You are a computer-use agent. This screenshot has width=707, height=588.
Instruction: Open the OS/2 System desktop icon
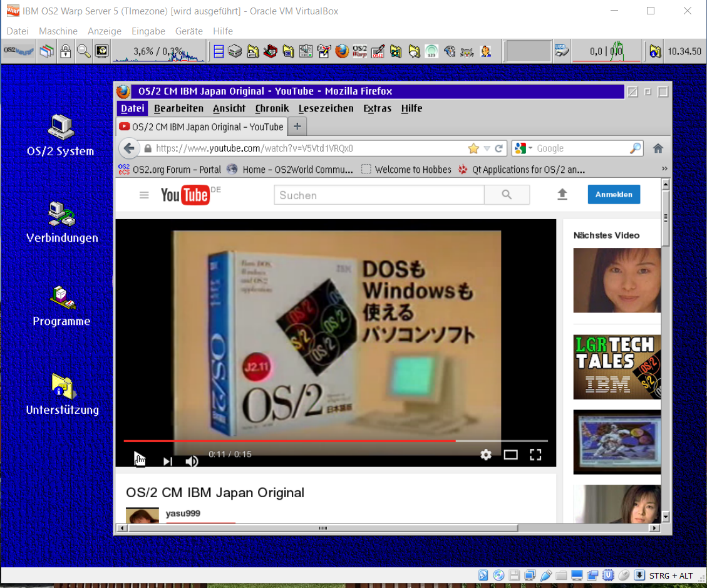click(60, 135)
